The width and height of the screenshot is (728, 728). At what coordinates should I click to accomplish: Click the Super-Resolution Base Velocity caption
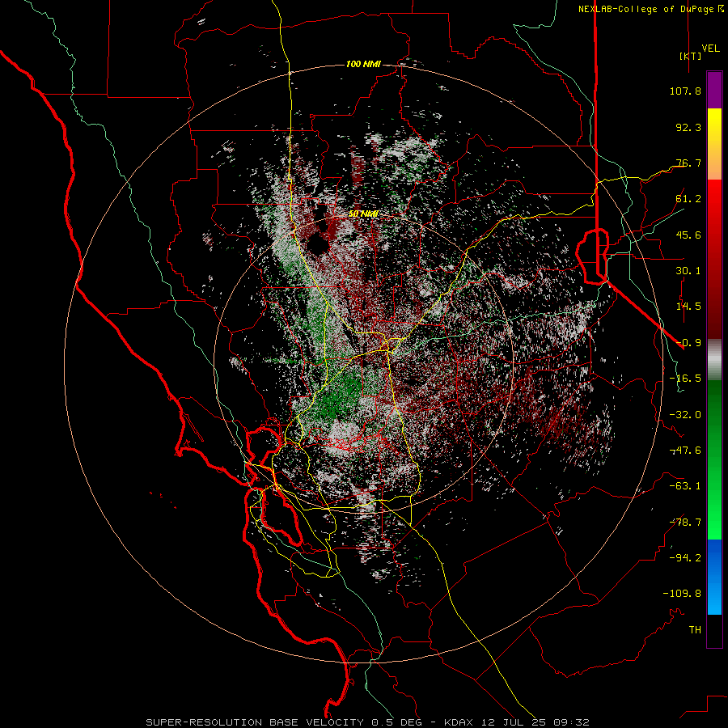(368, 722)
